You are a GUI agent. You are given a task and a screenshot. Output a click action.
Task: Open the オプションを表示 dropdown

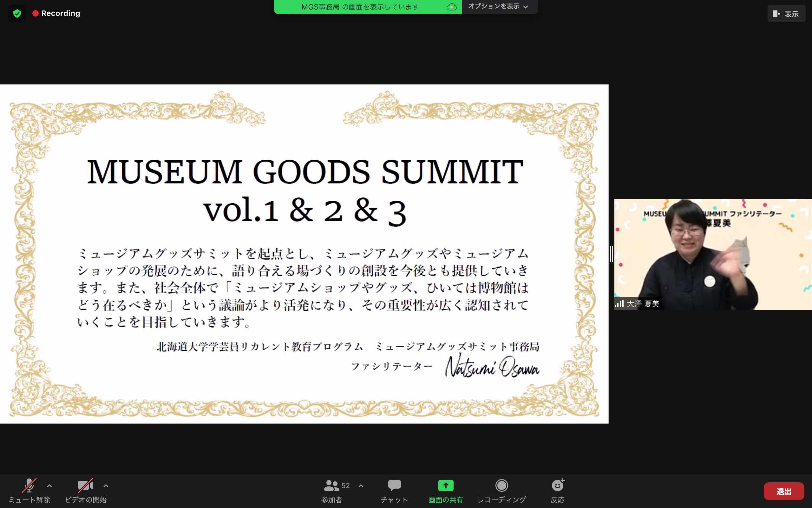(499, 6)
